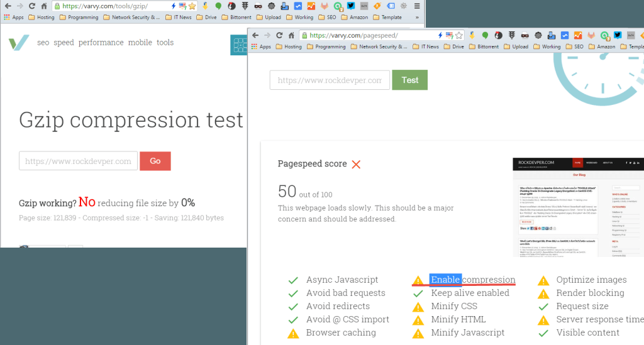Open the Visible content result
The height and width of the screenshot is (345, 644).
click(587, 332)
